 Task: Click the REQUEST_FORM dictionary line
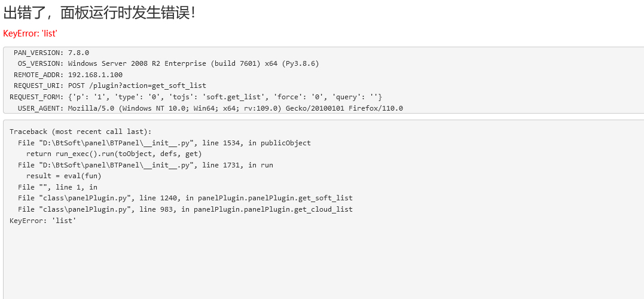tap(196, 97)
